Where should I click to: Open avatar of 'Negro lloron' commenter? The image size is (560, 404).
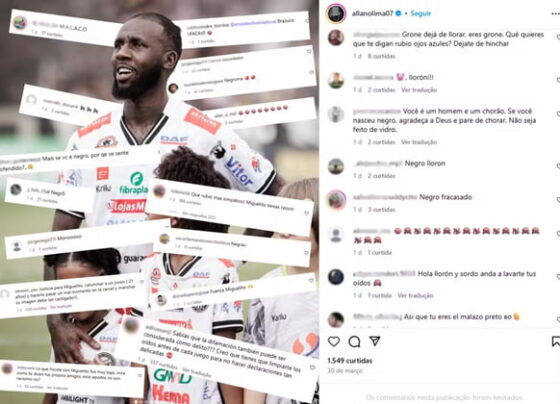[x=336, y=166]
